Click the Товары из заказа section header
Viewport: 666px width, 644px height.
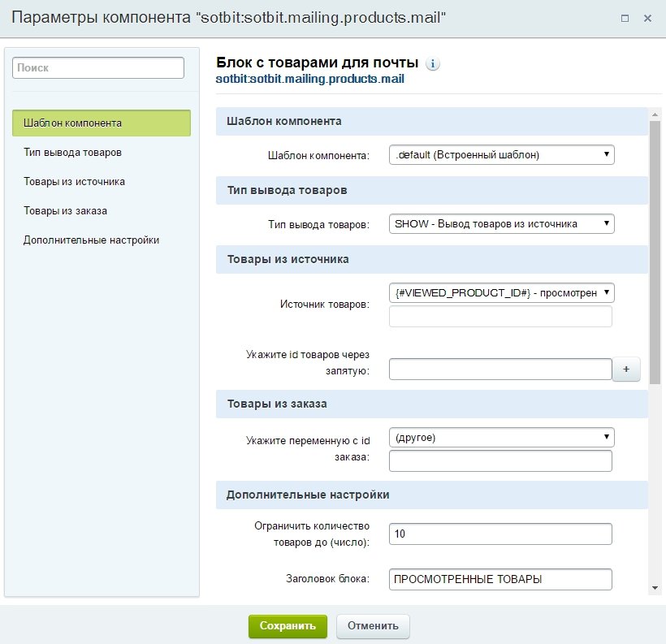coord(432,404)
